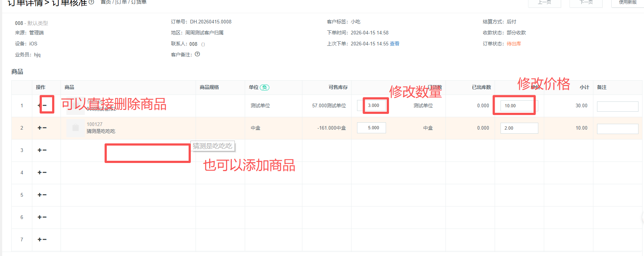Click order time 2026-04-15 14:58

pos(370,33)
